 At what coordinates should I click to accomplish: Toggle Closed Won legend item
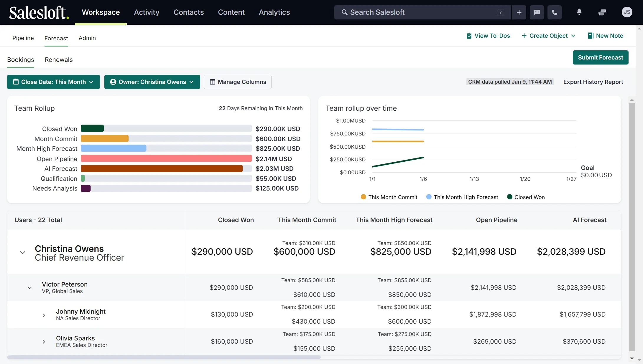[526, 197]
